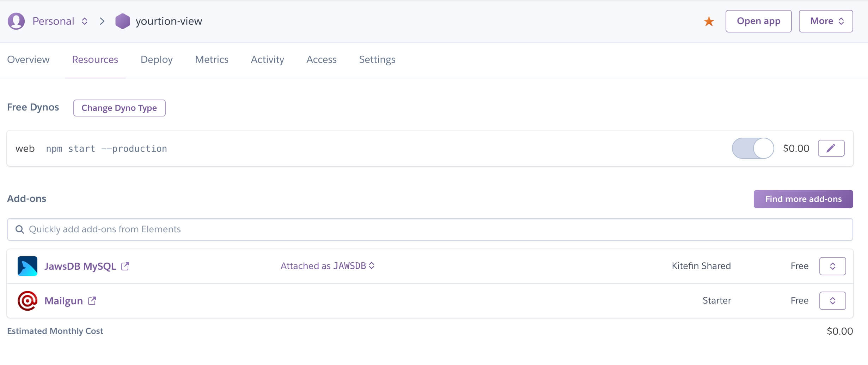Screen dimensions: 868x365
Task: Expand the Attached as JAWSDB dropdown
Action: (327, 266)
